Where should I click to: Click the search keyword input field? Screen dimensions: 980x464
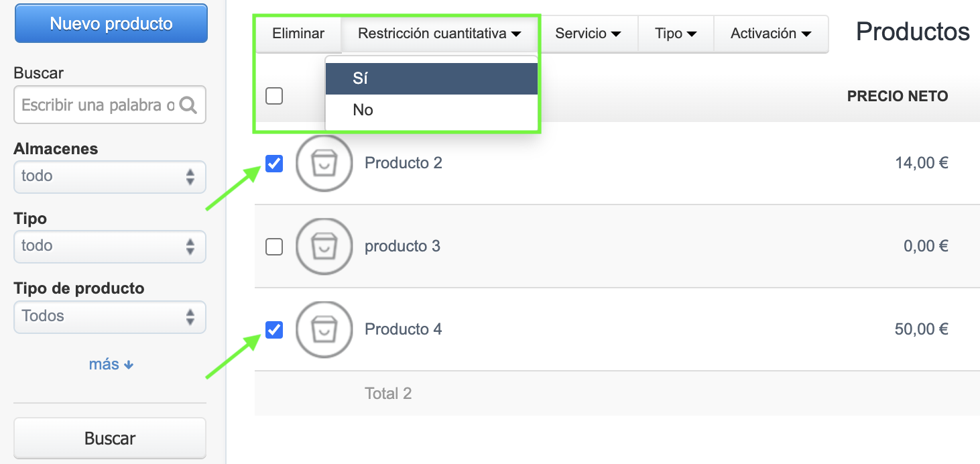97,105
